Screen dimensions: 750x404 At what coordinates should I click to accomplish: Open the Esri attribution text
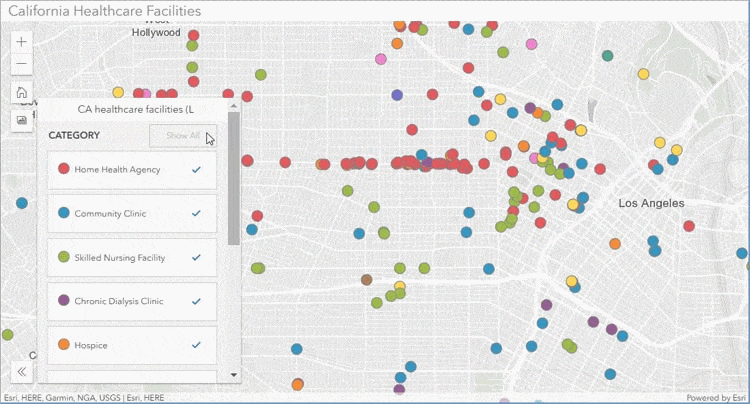tap(84, 398)
